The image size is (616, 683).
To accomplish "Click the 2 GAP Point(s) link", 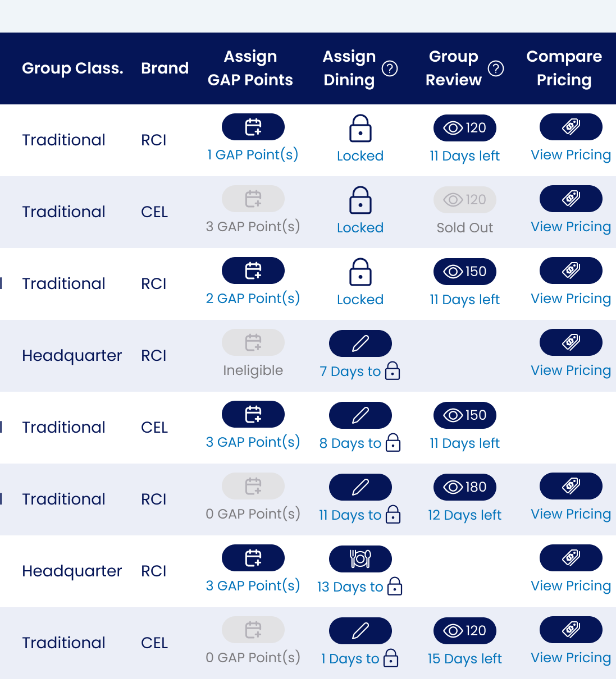I will [253, 299].
